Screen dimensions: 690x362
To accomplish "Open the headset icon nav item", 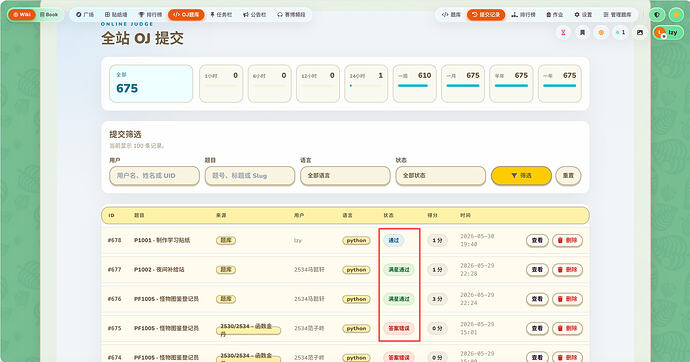I will pyautogui.click(x=291, y=15).
